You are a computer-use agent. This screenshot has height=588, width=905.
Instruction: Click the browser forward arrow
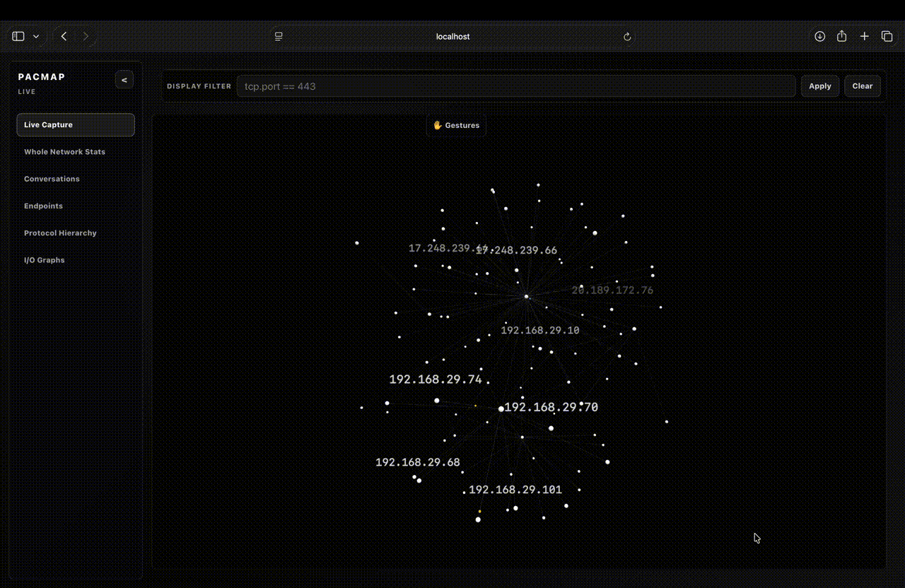(86, 36)
